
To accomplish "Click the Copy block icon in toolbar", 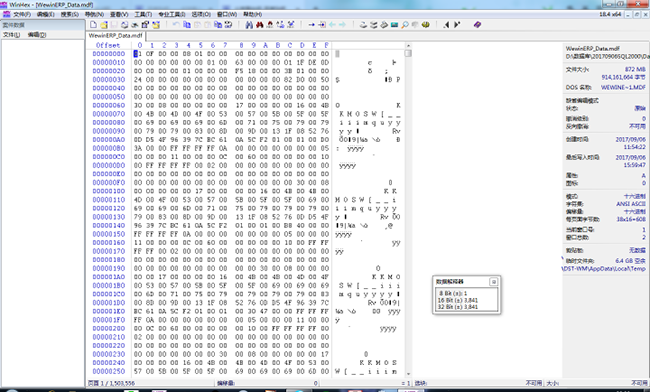I will [x=187, y=25].
